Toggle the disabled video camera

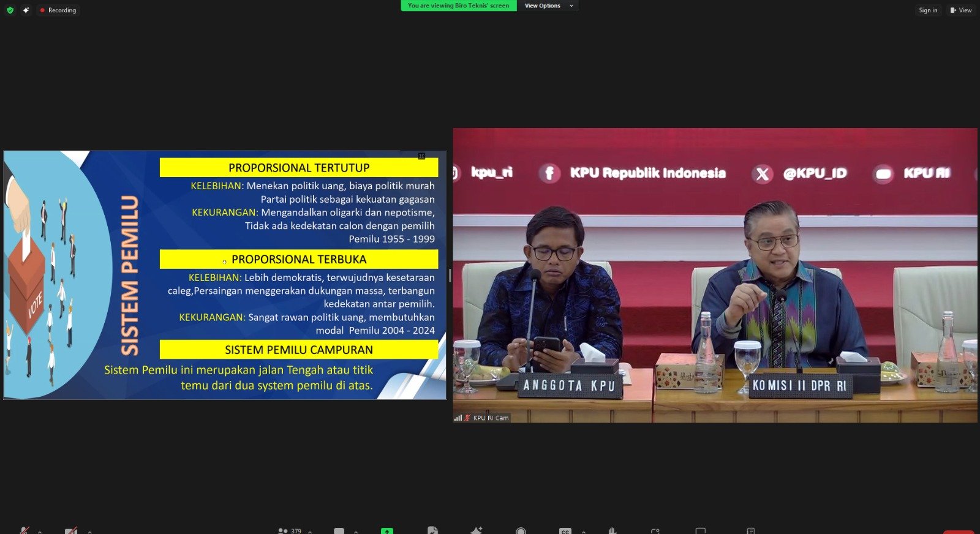pyautogui.click(x=71, y=530)
